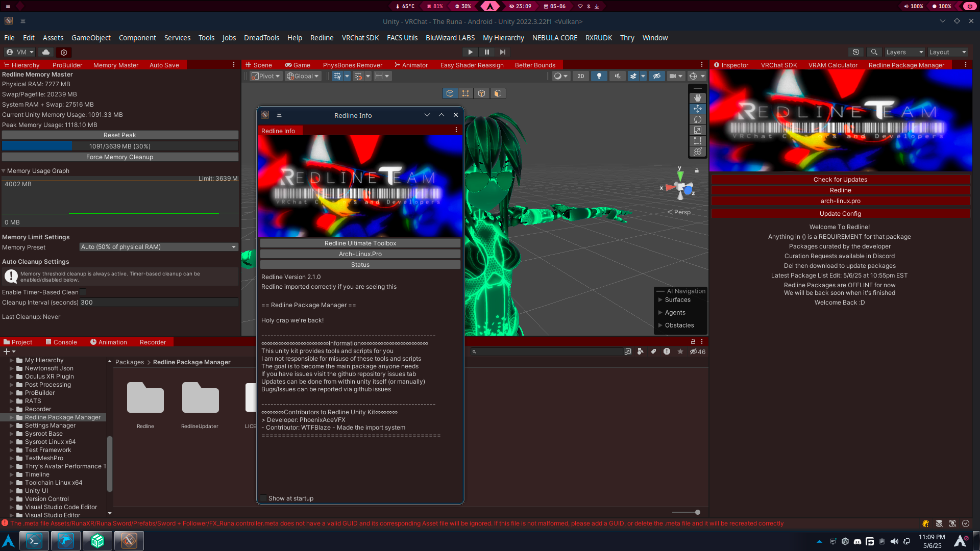Click the grid snapping icon in Scene toolbar
The image size is (980, 551).
[337, 76]
